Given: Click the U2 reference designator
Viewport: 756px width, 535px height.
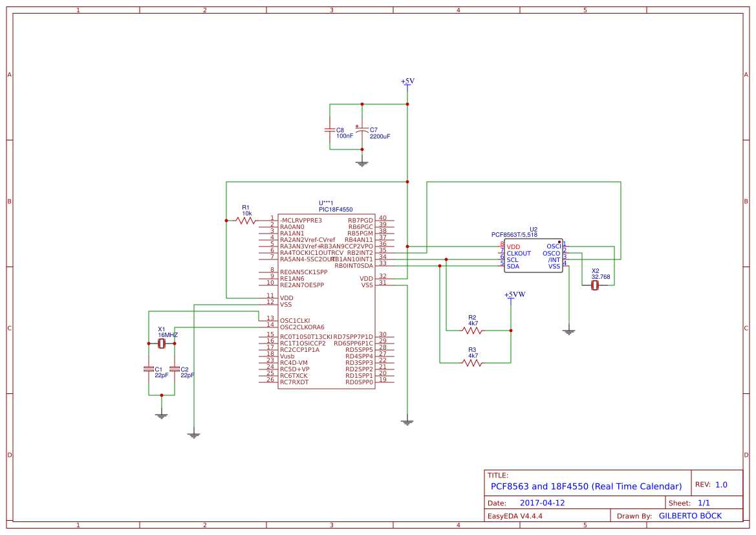Looking at the screenshot, I should (x=534, y=229).
